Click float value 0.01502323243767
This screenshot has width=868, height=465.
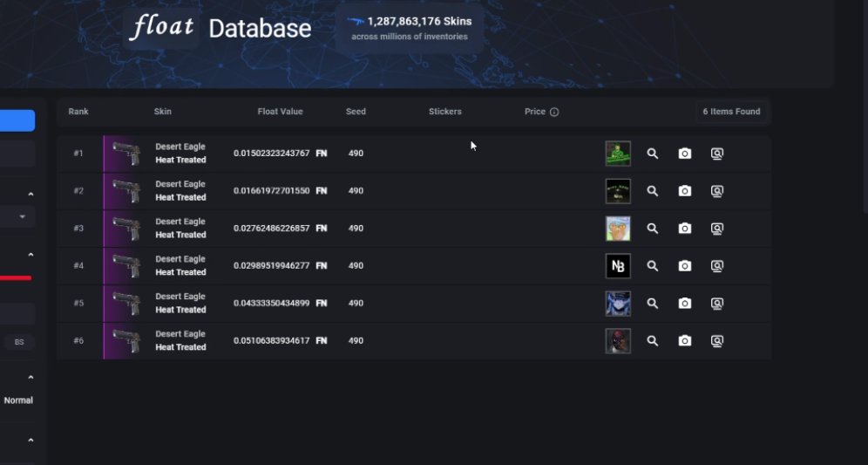coord(271,153)
